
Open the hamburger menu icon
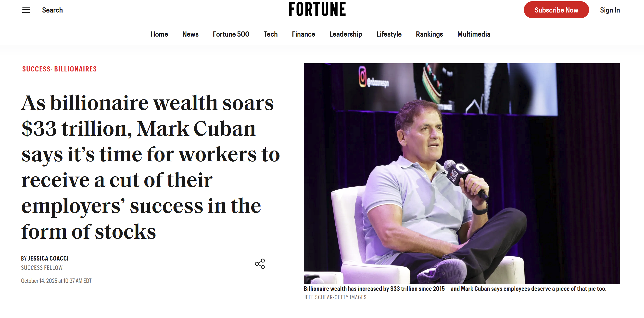coord(26,10)
